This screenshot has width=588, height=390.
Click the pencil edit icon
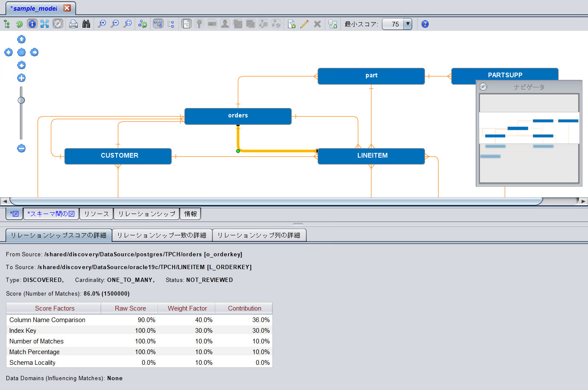304,24
